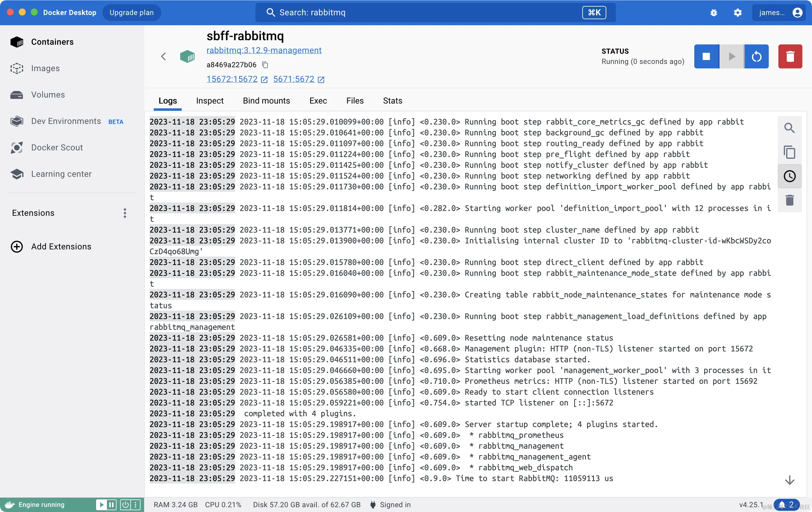The image size is (812, 512).
Task: Search within the container logs
Action: coord(789,128)
